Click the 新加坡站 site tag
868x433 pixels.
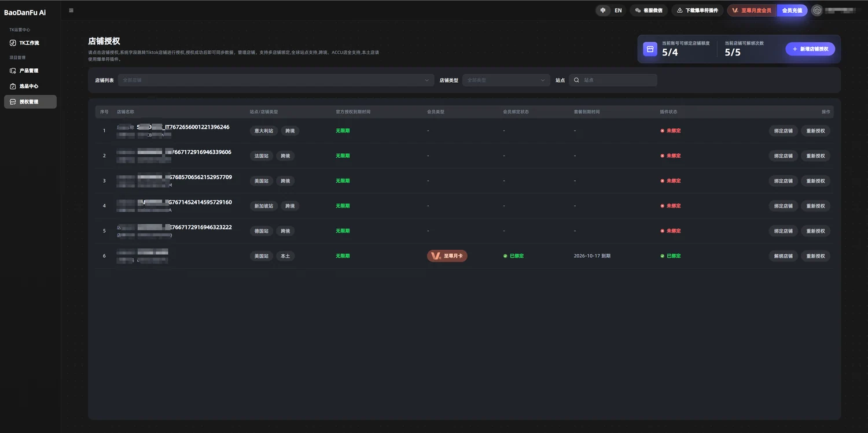(x=264, y=206)
